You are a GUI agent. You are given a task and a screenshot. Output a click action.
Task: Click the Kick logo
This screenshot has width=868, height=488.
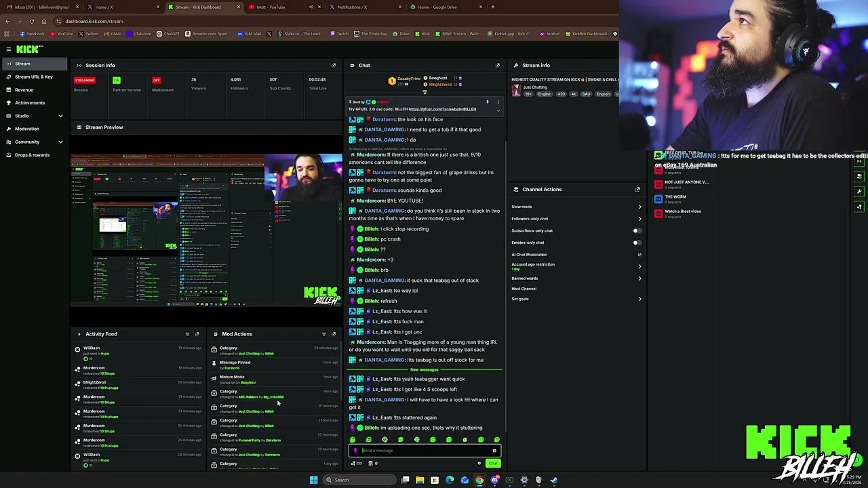[x=29, y=49]
